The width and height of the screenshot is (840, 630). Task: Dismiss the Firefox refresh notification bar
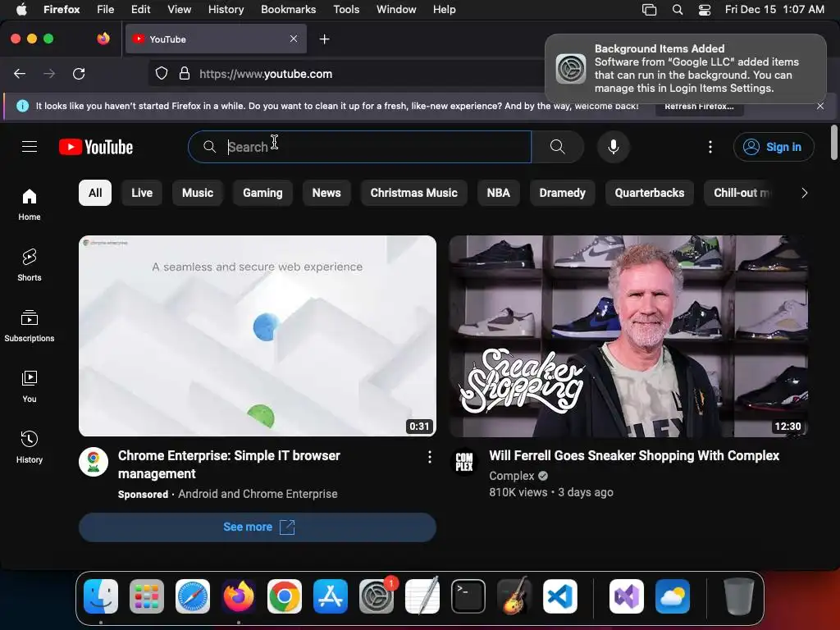point(820,106)
